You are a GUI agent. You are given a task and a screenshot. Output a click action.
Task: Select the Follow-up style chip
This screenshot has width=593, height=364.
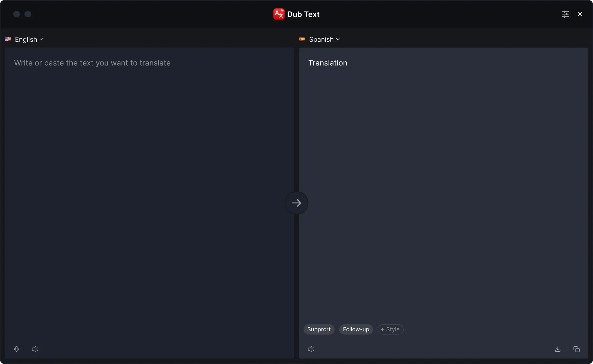[x=356, y=329]
